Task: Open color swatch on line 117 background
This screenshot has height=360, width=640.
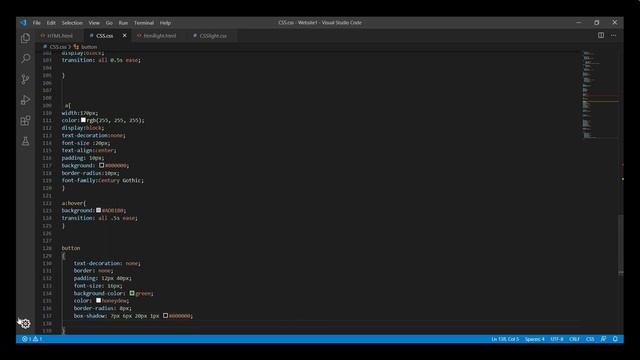Action: coord(101,165)
